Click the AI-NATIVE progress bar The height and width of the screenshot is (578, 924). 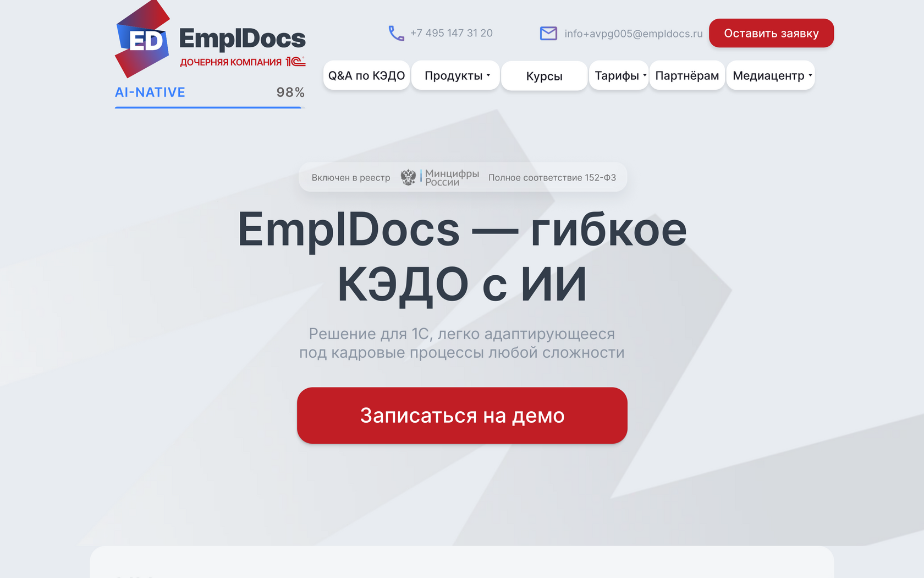210,107
